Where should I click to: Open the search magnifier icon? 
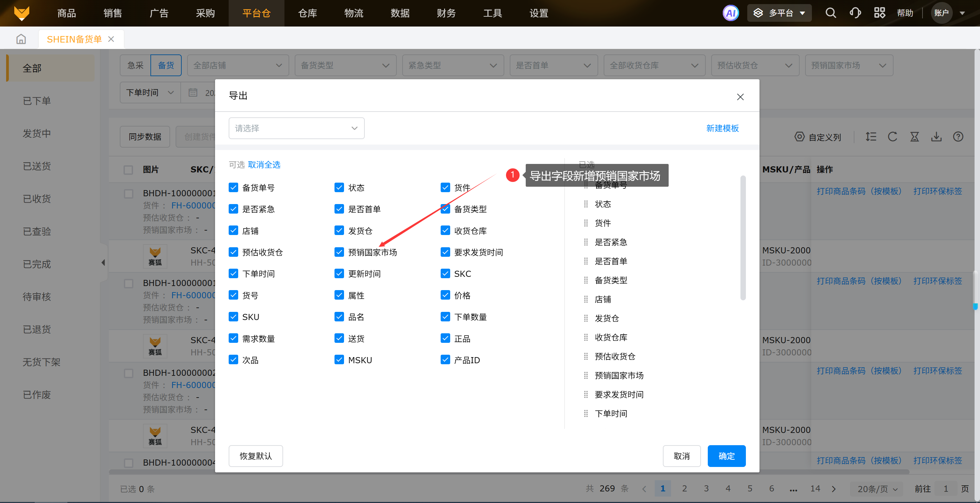pos(831,13)
